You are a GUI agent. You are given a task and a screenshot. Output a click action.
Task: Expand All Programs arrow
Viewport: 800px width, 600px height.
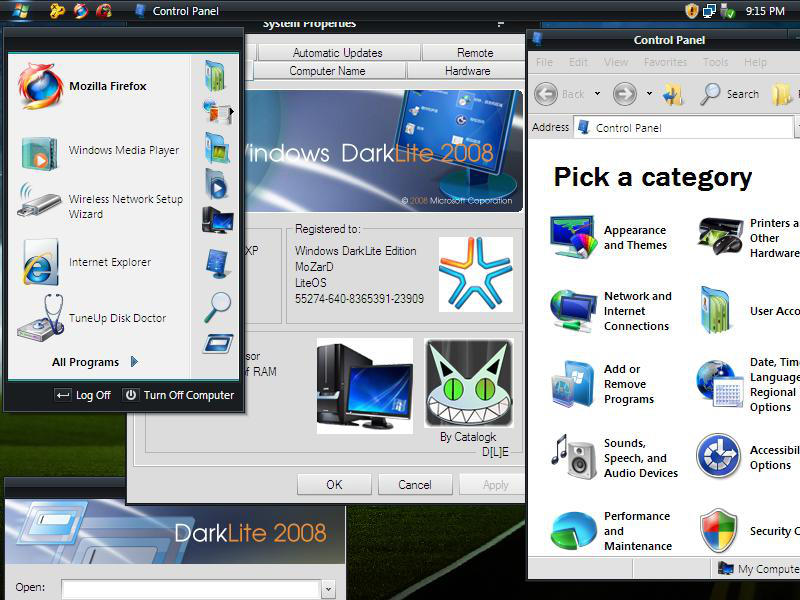tap(134, 362)
